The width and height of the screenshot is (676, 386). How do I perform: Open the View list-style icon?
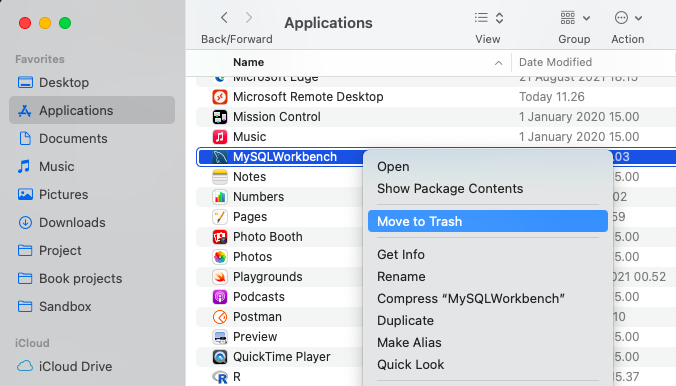click(481, 18)
